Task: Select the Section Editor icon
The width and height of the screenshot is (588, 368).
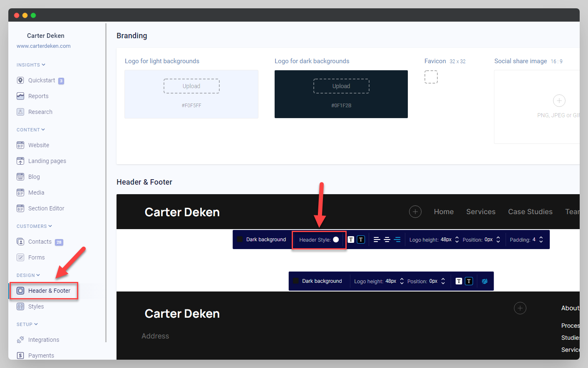Action: click(20, 208)
